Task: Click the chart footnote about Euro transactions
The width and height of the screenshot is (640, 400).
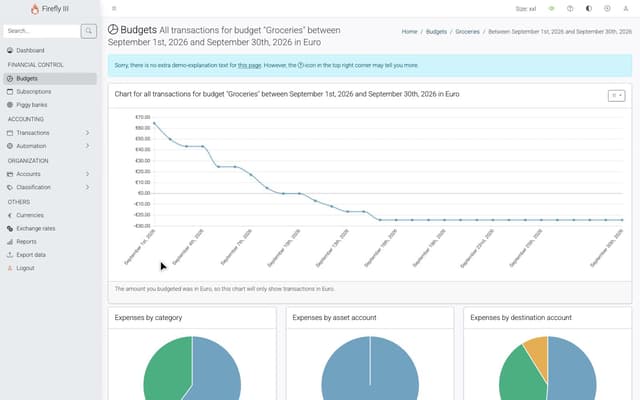Action: pos(224,289)
